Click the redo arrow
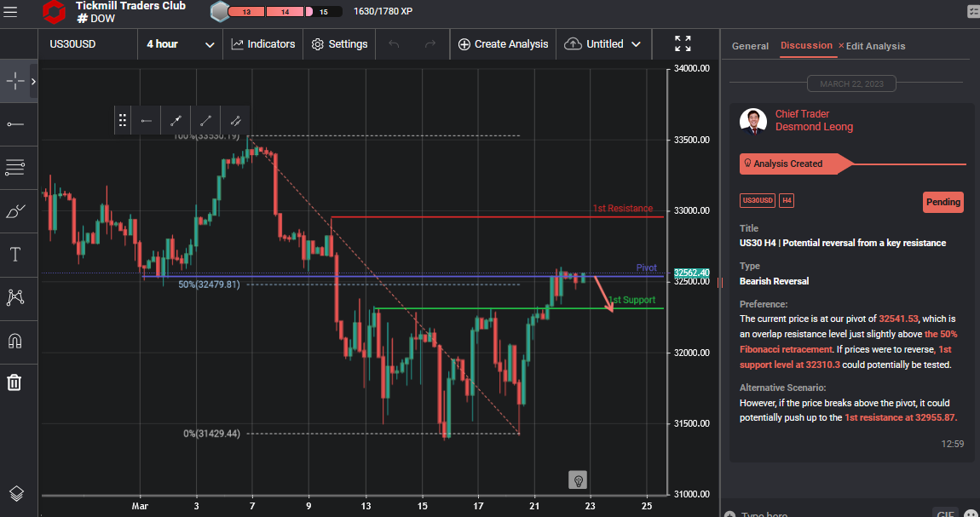 pos(430,44)
